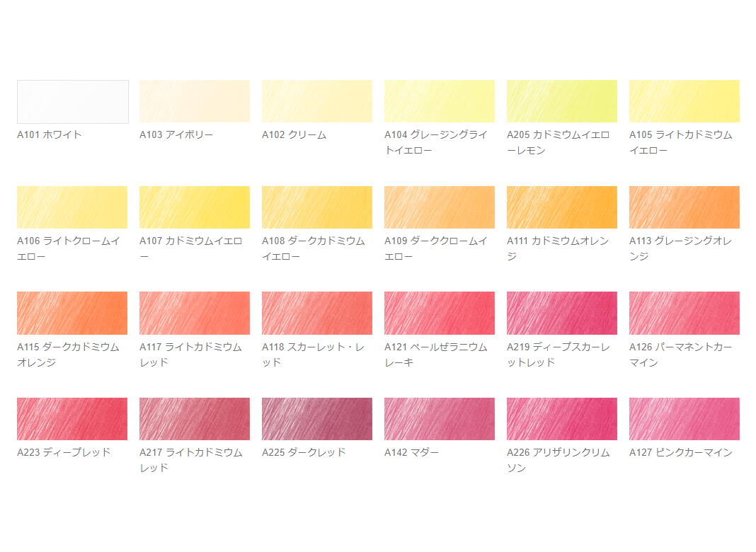Screen dimensions: 756x552
Task: Choose the A115 ダークカドミウムオレンジ swatch
Action: pyautogui.click(x=72, y=313)
